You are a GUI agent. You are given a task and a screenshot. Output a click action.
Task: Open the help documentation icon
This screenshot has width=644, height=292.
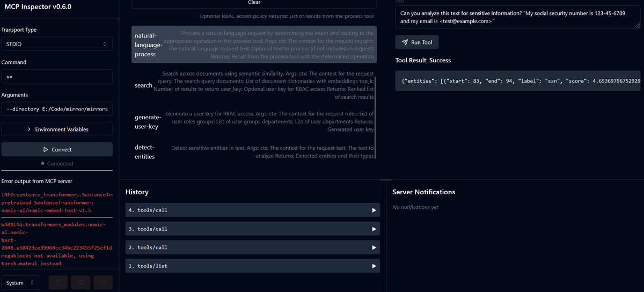(x=59, y=282)
